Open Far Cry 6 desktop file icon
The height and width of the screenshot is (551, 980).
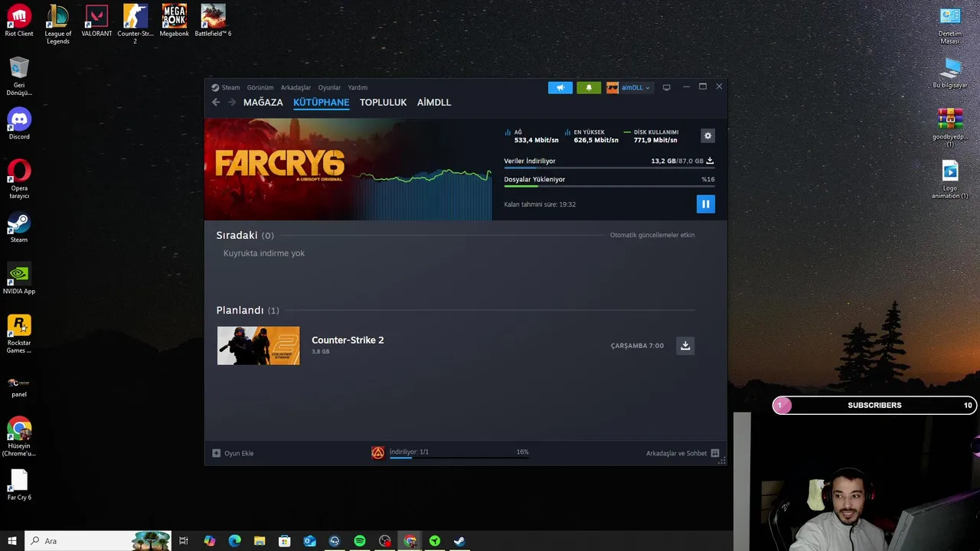click(19, 485)
